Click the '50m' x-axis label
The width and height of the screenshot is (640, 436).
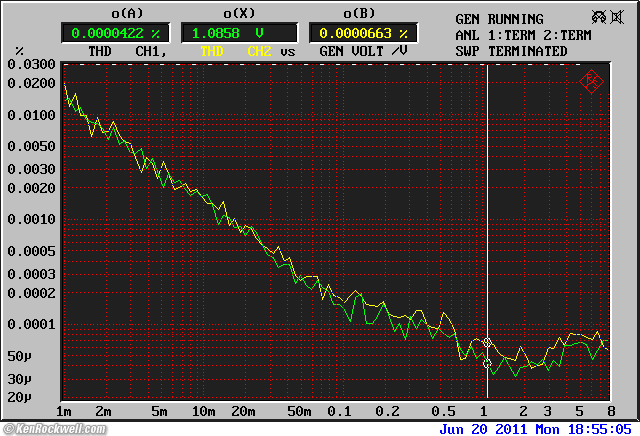pyautogui.click(x=299, y=411)
